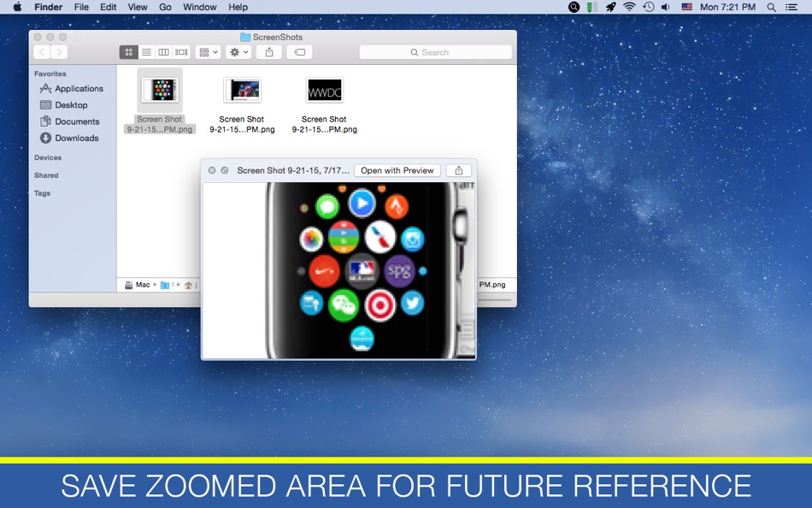Click the rocket menu bar icon
This screenshot has width=812, height=508.
click(610, 7)
